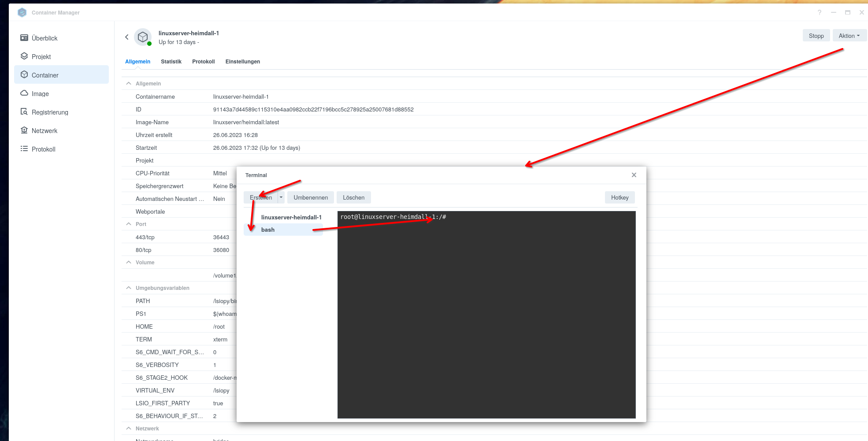Click the container ID value

[x=313, y=109]
